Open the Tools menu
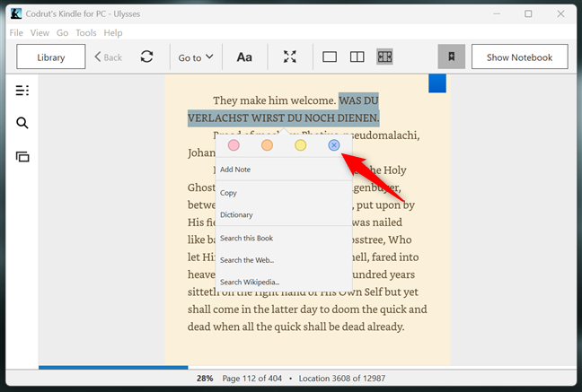The width and height of the screenshot is (582, 392). point(86,33)
